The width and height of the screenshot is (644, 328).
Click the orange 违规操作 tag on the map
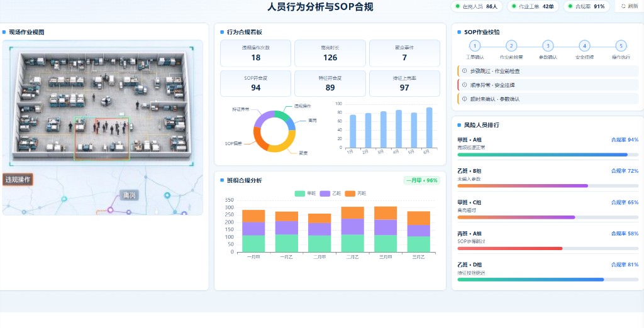point(18,179)
